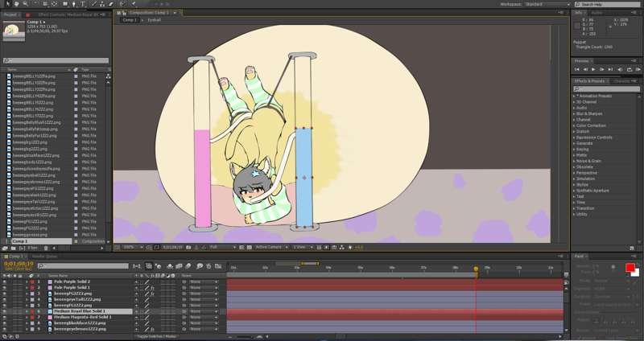The image size is (644, 341).
Task: Select the Eraser tool
Action: (x=111, y=4)
